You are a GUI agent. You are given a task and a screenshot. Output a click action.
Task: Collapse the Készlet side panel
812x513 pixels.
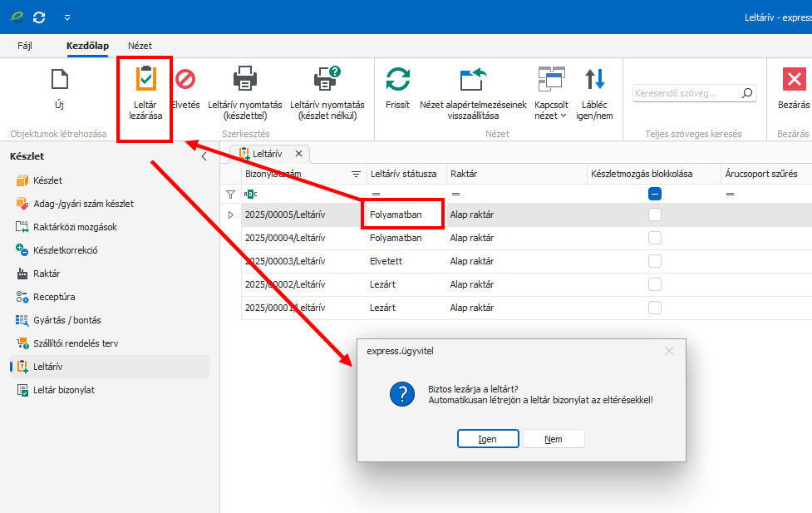(204, 156)
